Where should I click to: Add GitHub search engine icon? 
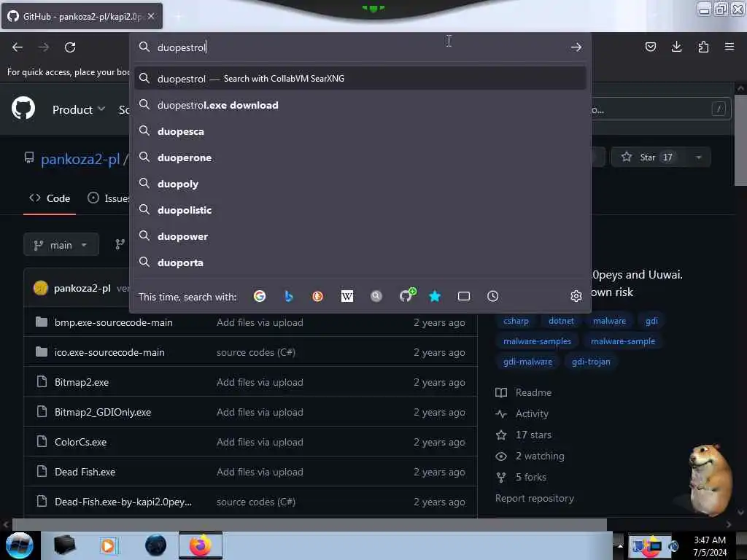click(x=406, y=295)
